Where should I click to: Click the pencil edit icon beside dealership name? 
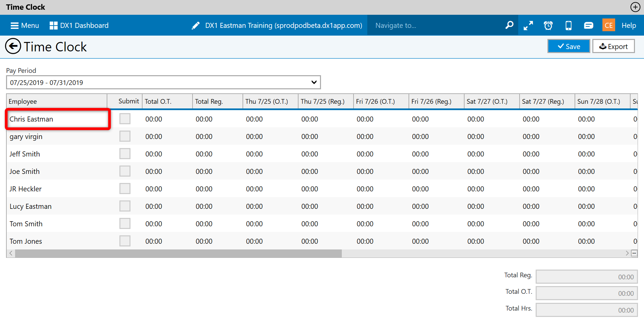pyautogui.click(x=196, y=26)
